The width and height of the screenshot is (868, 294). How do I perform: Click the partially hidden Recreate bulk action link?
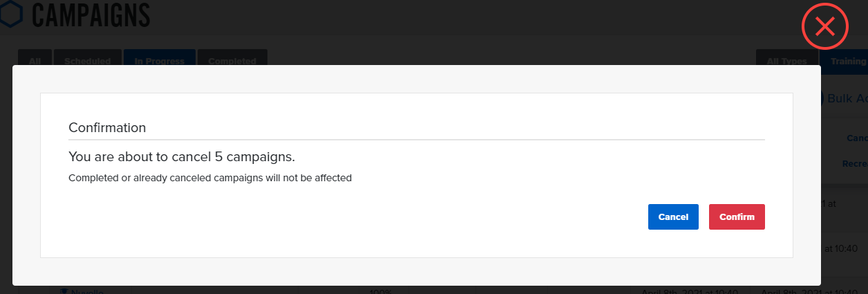click(x=855, y=164)
